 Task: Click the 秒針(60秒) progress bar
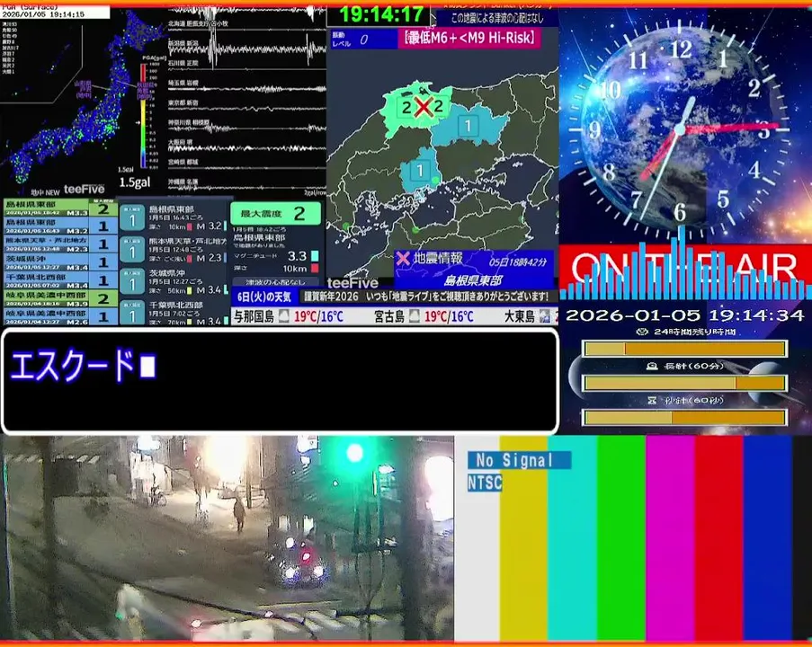[x=684, y=417]
